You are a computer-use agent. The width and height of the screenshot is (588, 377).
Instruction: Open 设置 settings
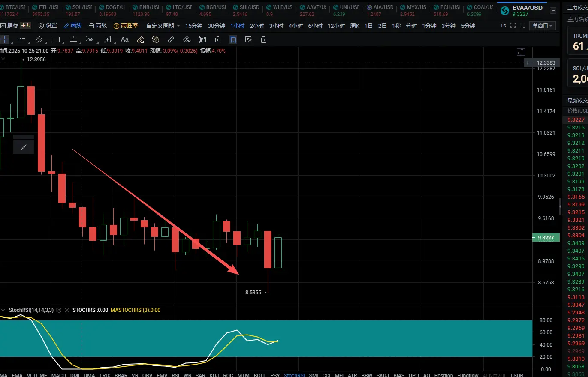pos(48,26)
